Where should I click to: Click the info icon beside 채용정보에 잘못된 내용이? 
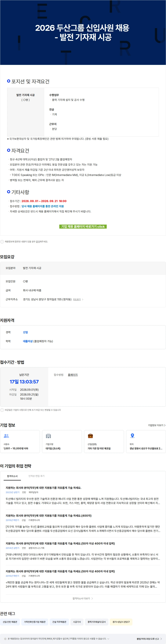[2, 242]
